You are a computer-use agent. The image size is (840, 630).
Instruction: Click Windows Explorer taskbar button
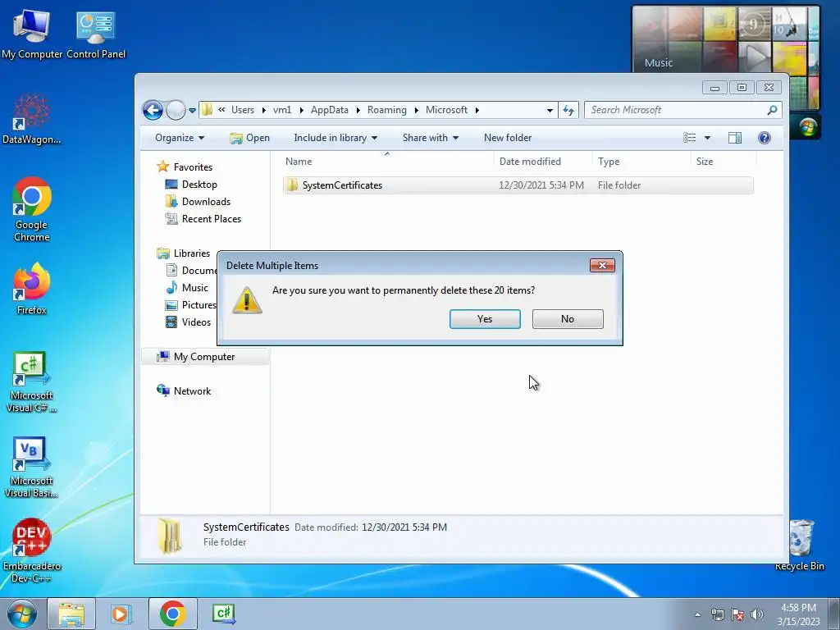click(71, 614)
